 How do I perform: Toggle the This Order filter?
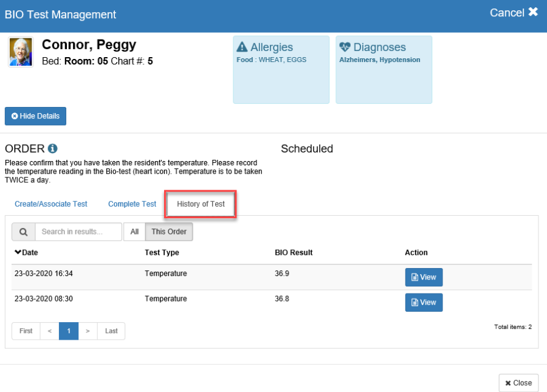(x=169, y=232)
